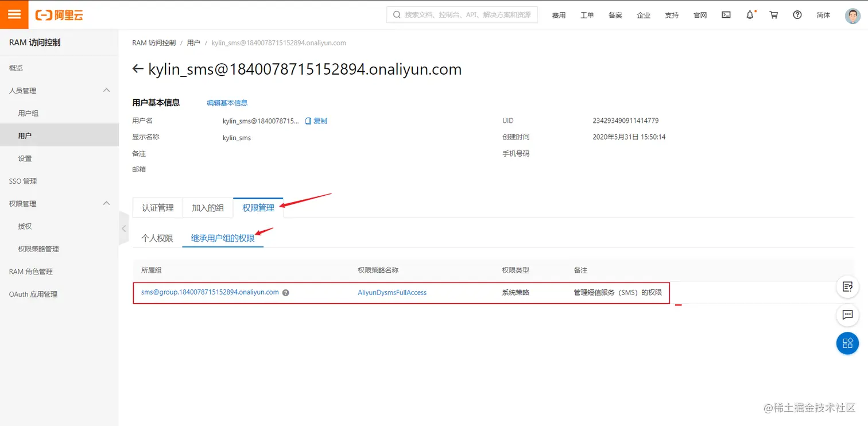Switch to the 认证管理 tab

(x=158, y=208)
